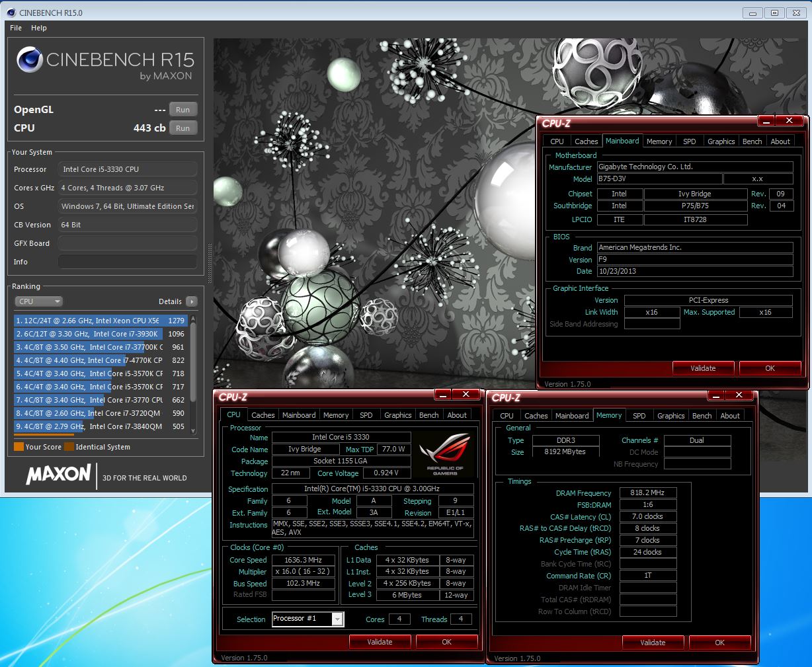Click the brown Identical System legend swatch
Screen dimensions: 812x667
tap(69, 447)
